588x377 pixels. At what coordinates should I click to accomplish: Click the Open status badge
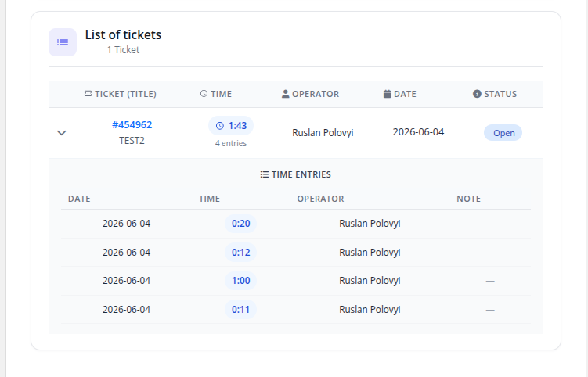503,133
